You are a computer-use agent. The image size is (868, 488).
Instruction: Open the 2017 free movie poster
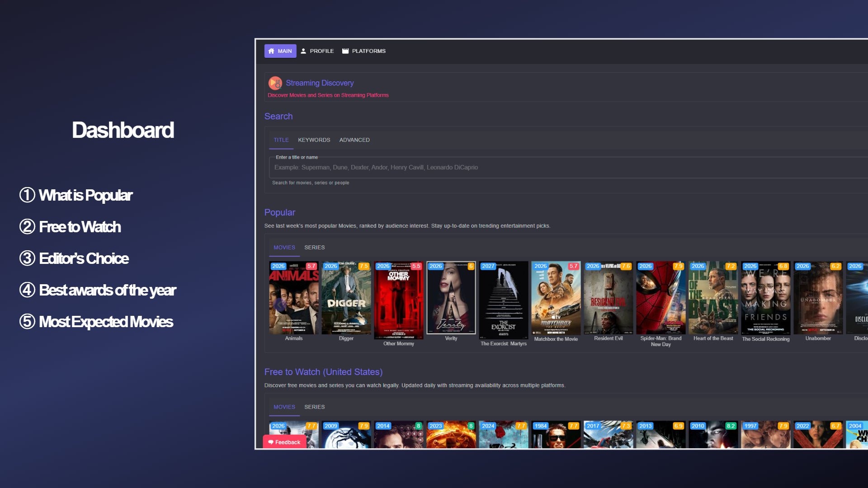609,435
